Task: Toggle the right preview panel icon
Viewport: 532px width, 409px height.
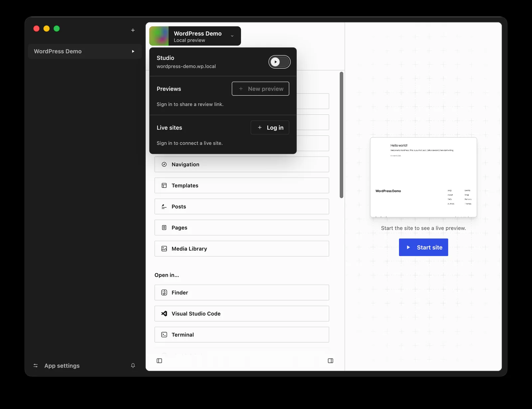Action: (331, 361)
